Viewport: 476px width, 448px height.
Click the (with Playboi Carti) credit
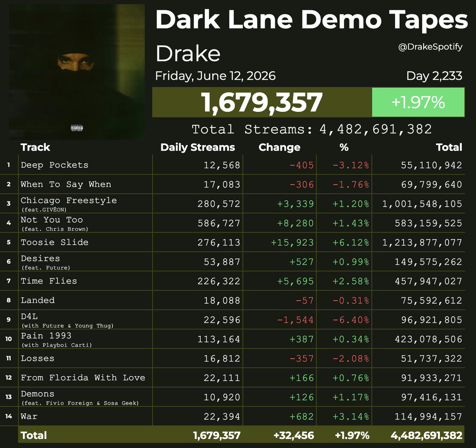56,345
